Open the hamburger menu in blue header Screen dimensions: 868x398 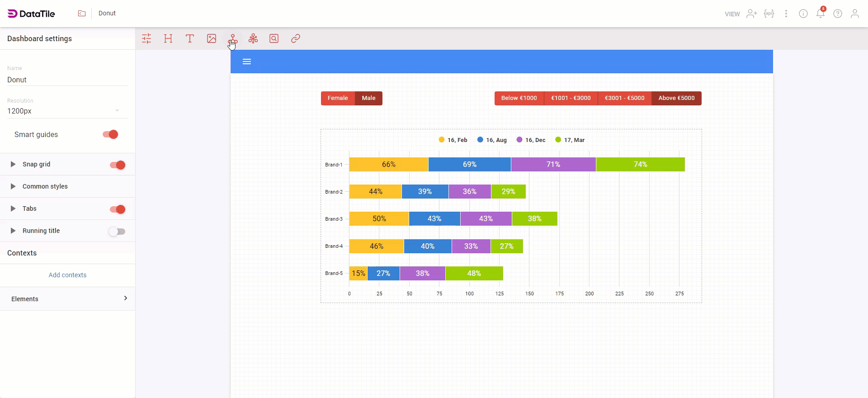(x=247, y=62)
